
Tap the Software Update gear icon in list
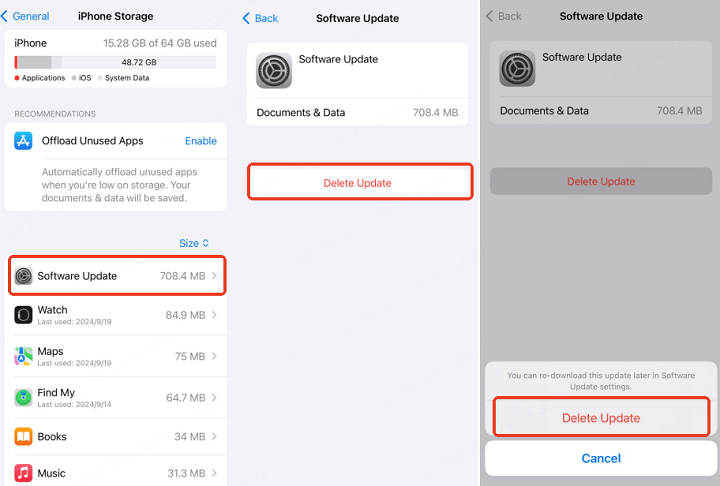(x=23, y=276)
